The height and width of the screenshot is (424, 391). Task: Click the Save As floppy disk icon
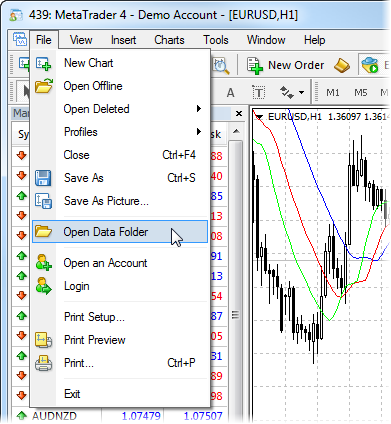(x=43, y=178)
